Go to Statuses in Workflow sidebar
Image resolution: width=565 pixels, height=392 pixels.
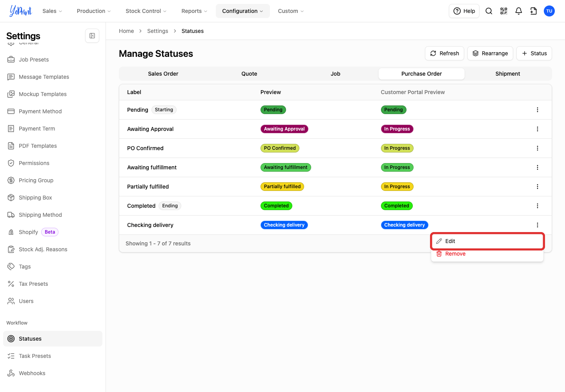point(53,339)
